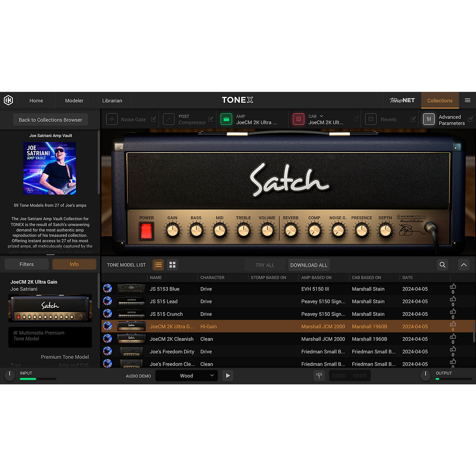This screenshot has width=476, height=476.
Task: Like the JoeCM 2K Cleanish tone model
Action: (453, 336)
